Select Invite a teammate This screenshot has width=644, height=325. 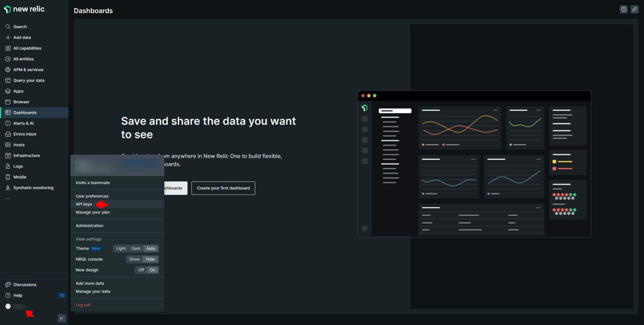tap(117, 183)
